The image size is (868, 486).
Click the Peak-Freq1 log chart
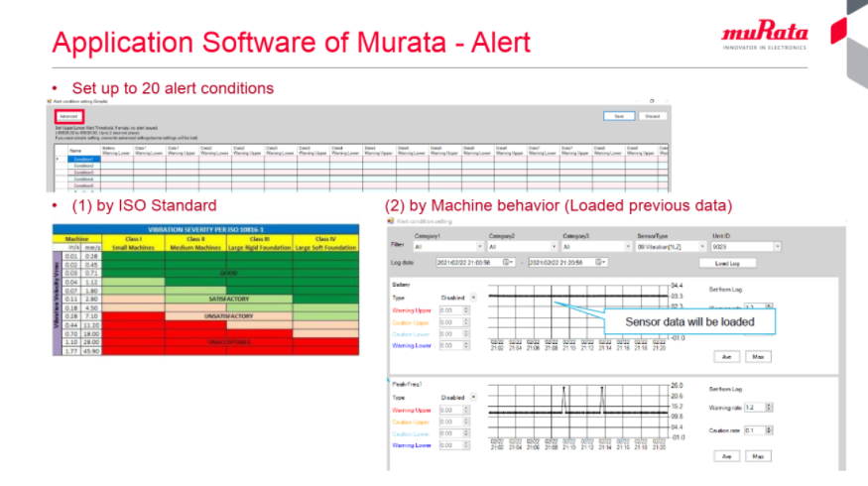578,412
